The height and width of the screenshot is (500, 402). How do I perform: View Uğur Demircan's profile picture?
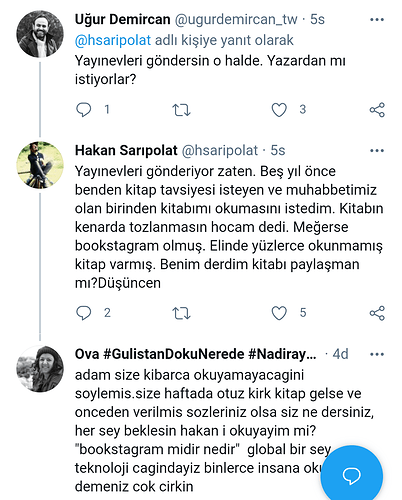click(x=40, y=34)
